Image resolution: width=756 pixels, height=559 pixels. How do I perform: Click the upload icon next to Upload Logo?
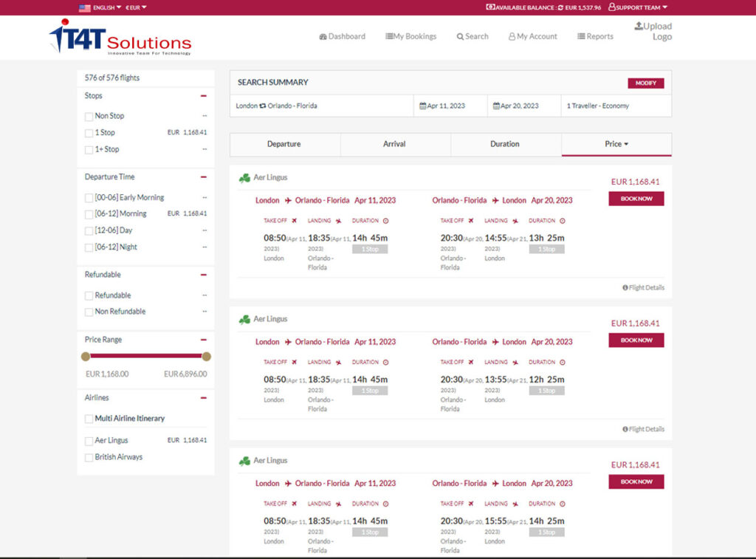639,26
